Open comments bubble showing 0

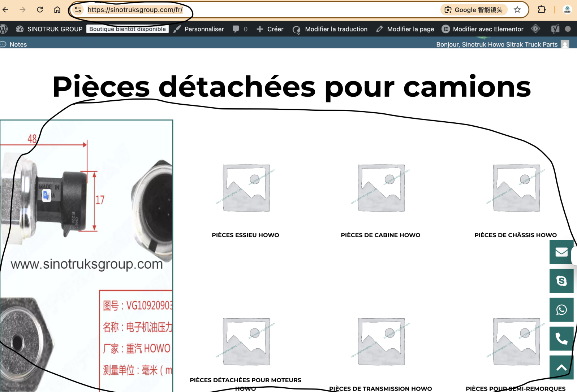pyautogui.click(x=240, y=29)
